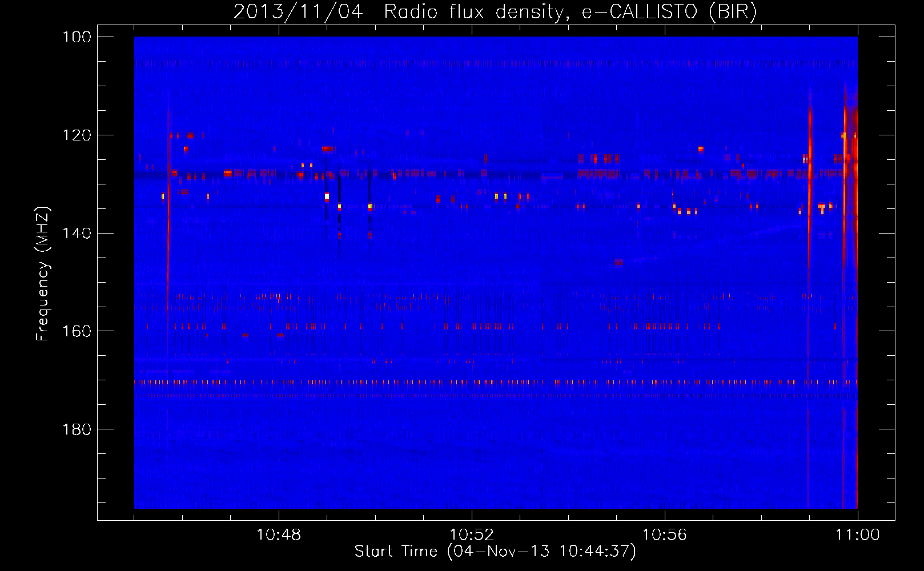This screenshot has width=924, height=571.
Task: Click the Start Time axis label
Action: pos(495,552)
